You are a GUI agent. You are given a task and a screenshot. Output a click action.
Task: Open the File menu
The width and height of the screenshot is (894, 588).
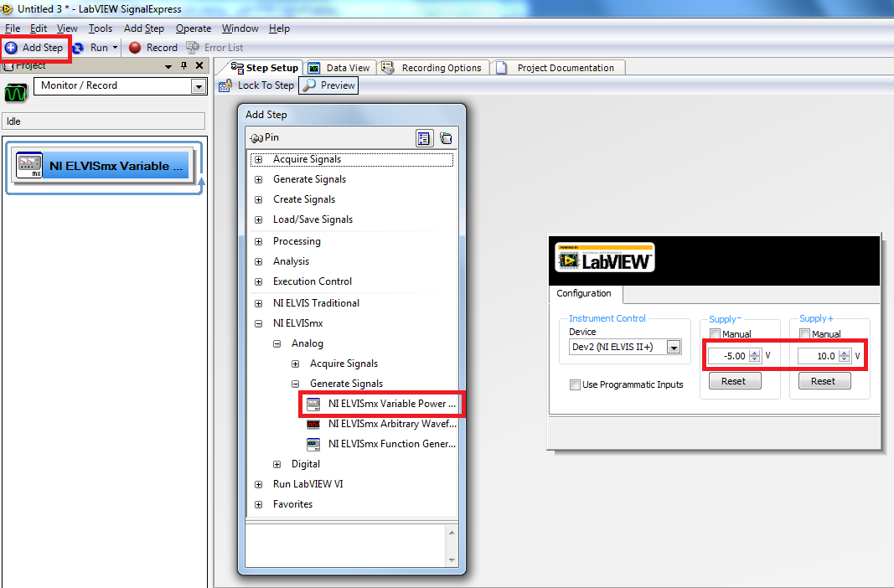(x=13, y=28)
